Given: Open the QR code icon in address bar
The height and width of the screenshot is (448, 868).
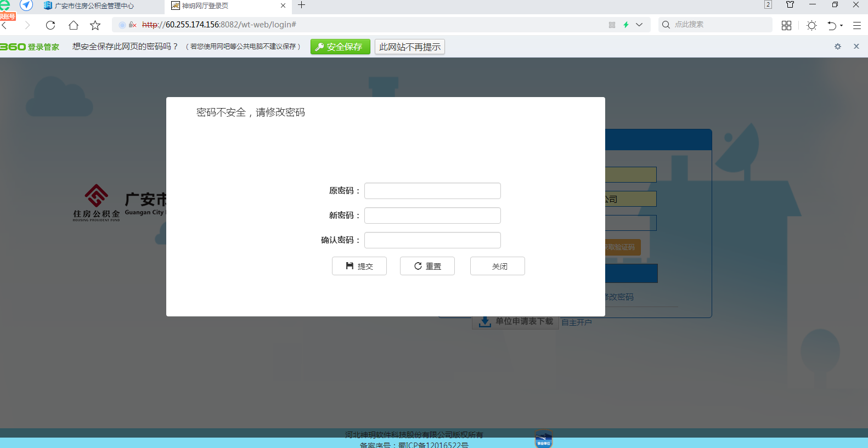Looking at the screenshot, I should pyautogui.click(x=612, y=25).
